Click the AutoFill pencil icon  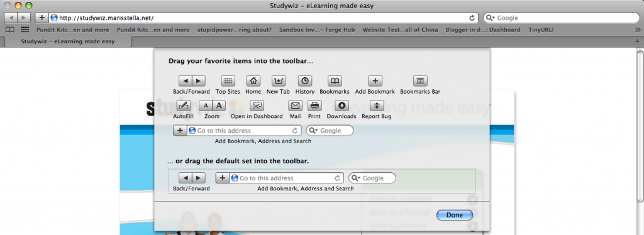(x=183, y=106)
